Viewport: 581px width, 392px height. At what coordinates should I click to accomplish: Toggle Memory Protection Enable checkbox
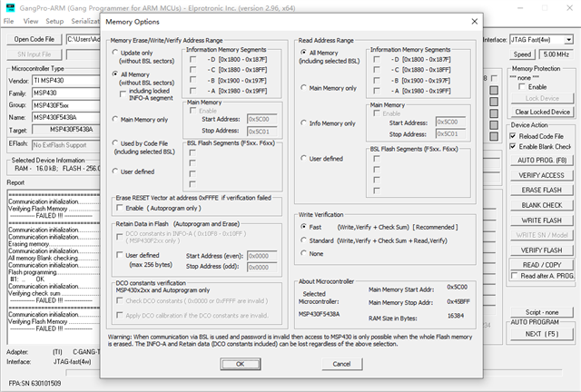click(521, 87)
